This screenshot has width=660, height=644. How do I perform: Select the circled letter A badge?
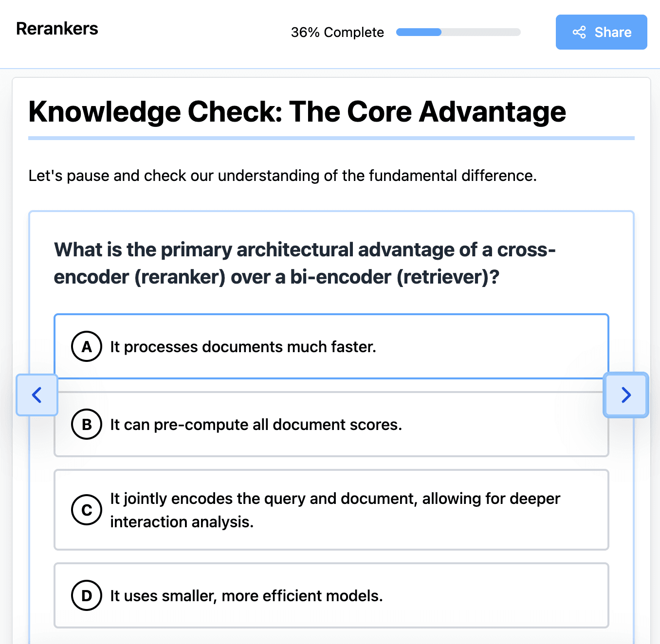[87, 346]
